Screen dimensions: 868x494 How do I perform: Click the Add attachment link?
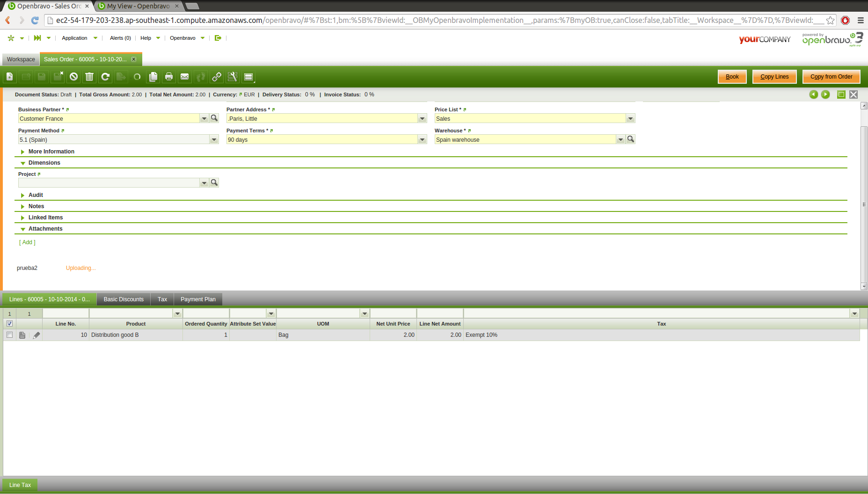point(27,242)
